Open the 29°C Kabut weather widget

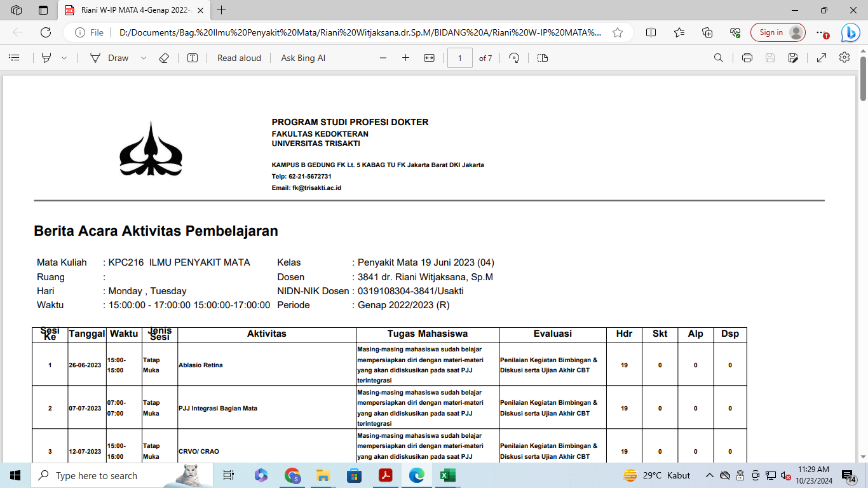[x=657, y=475]
